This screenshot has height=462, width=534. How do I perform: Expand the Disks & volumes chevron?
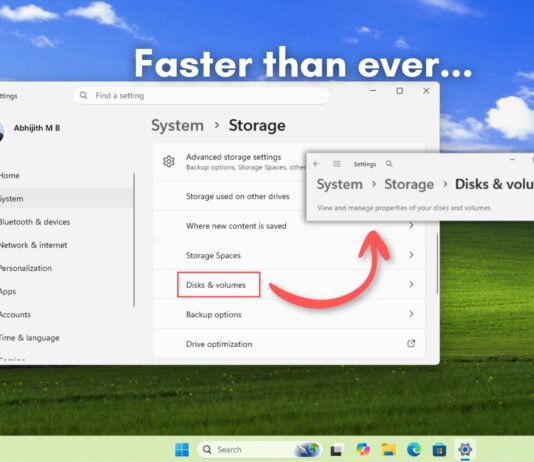point(411,284)
